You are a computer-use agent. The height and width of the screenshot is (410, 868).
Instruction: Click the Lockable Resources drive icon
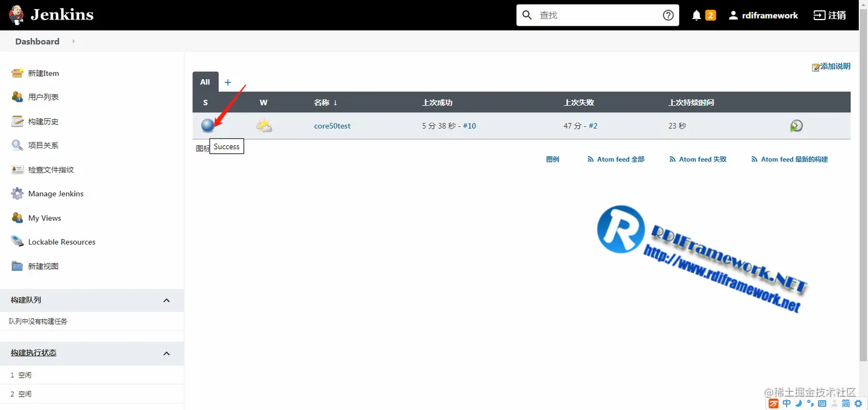tap(17, 242)
